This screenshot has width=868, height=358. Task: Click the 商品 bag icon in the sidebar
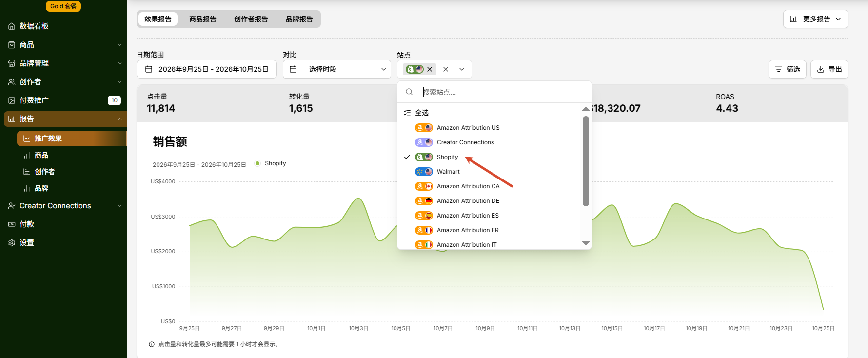(x=12, y=45)
